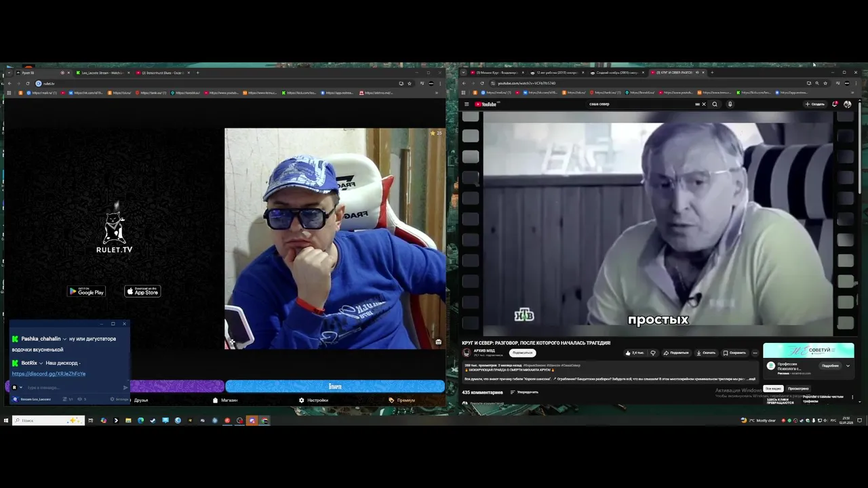Open the YouTube notifications bell

click(835, 104)
